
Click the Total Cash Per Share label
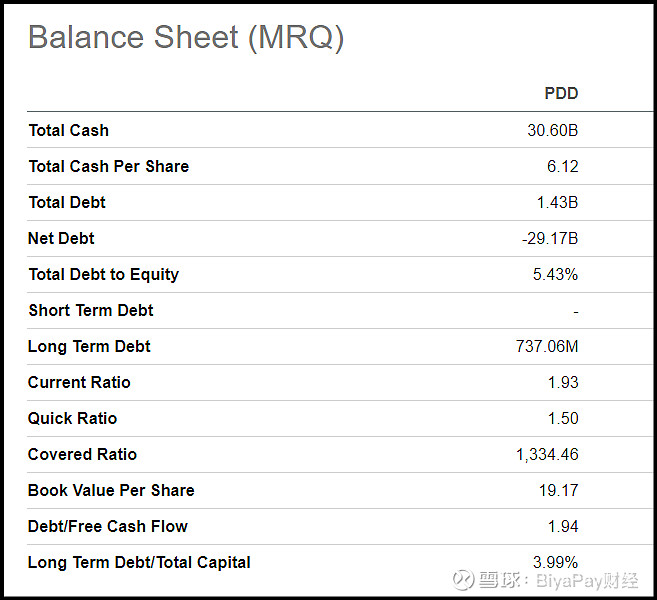(109, 166)
